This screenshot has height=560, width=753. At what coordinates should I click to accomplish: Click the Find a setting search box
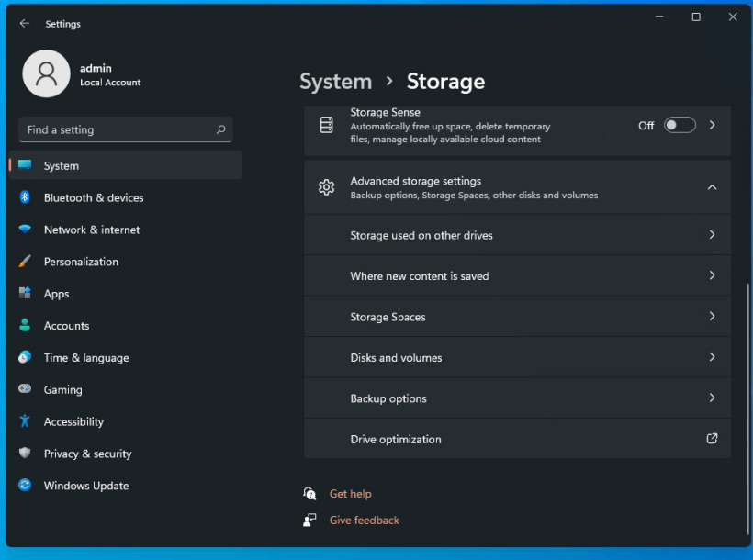pyautogui.click(x=125, y=129)
